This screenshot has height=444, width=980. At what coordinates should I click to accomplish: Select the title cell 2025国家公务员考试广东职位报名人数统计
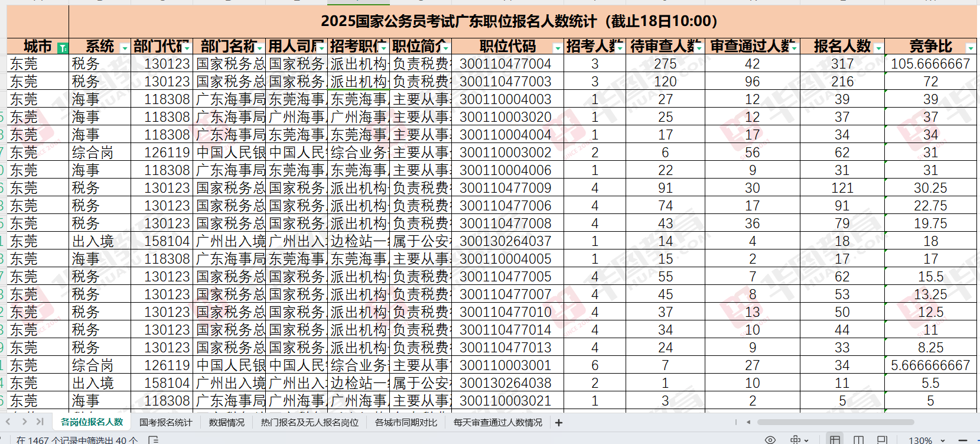(x=522, y=22)
